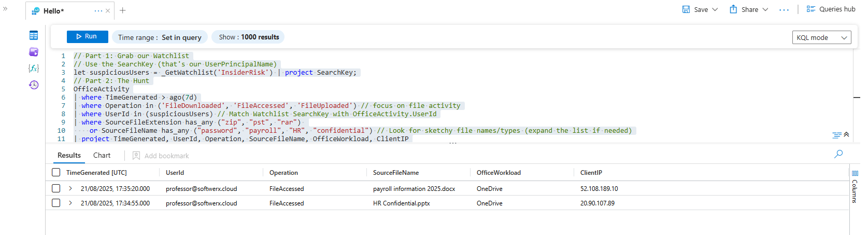Open the Save dropdown arrow
This screenshot has width=868, height=235.
click(715, 9)
